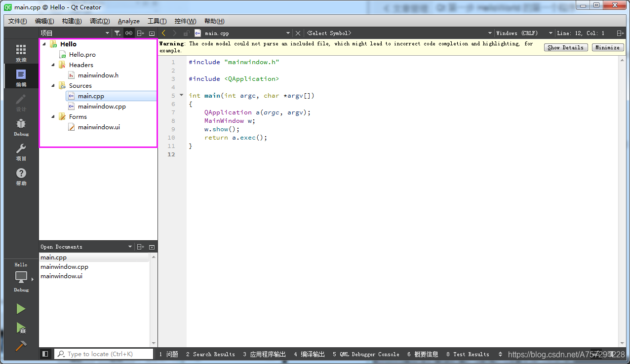The image size is (630, 364).
Task: Collapse the Headers folder
Action: coord(53,65)
